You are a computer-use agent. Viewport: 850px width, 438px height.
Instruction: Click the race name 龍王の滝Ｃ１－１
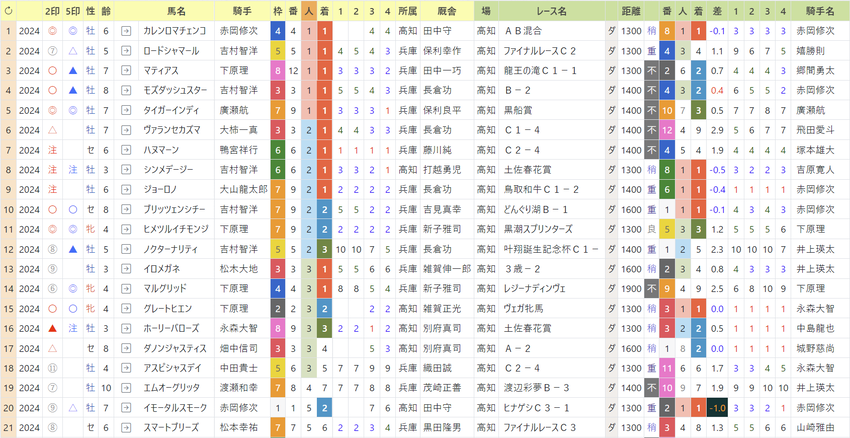540,71
